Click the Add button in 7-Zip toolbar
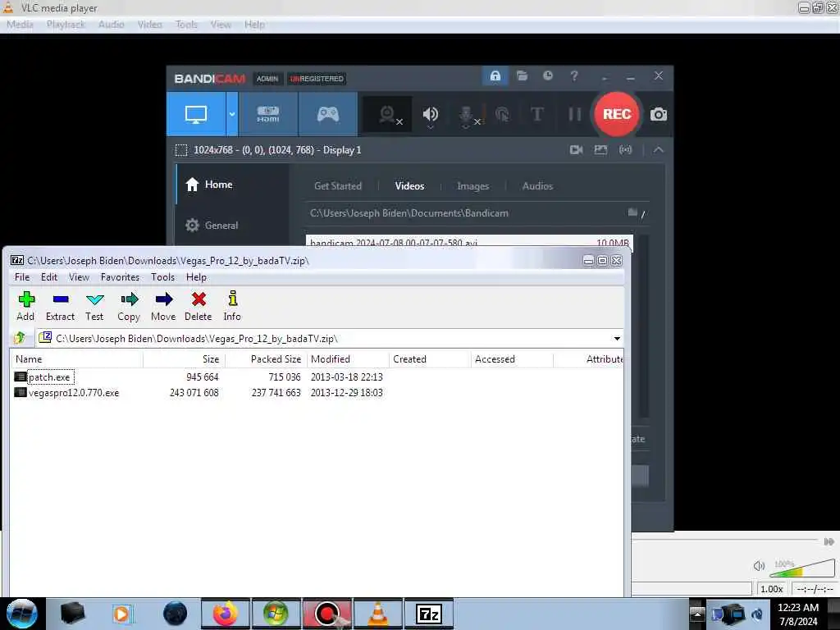The width and height of the screenshot is (840, 630). [x=25, y=307]
